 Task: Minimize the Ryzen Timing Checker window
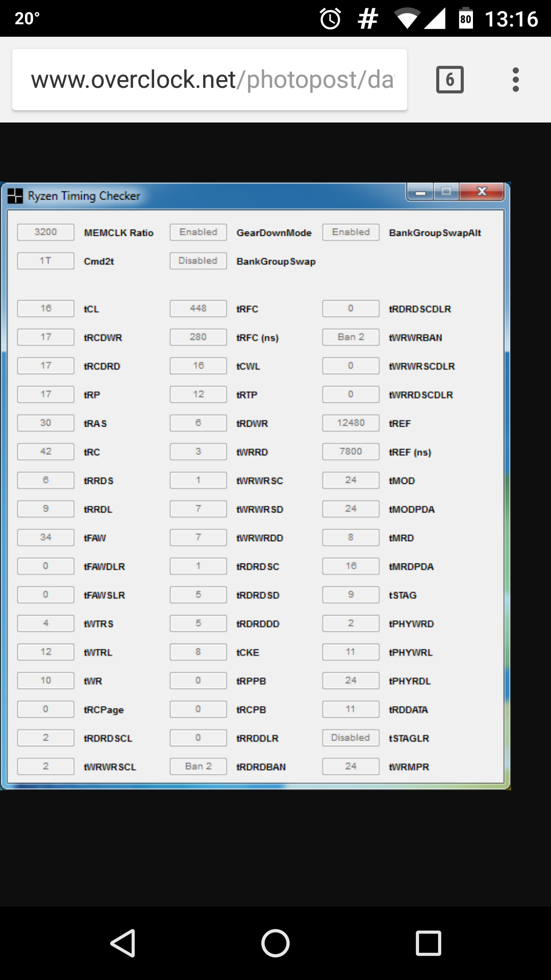point(420,192)
